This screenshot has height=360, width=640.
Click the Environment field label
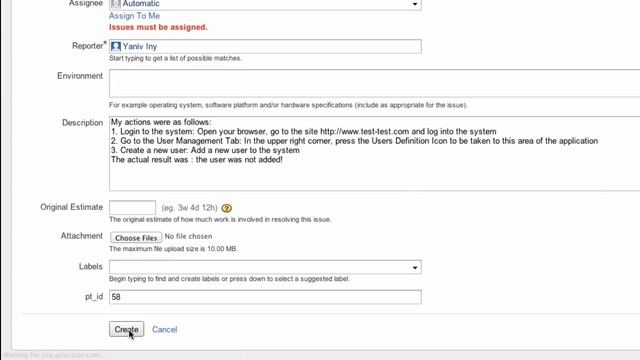(x=80, y=76)
